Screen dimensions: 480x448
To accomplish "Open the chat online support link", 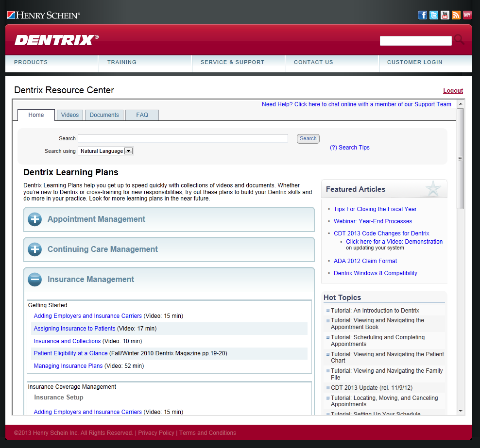I will (x=356, y=104).
